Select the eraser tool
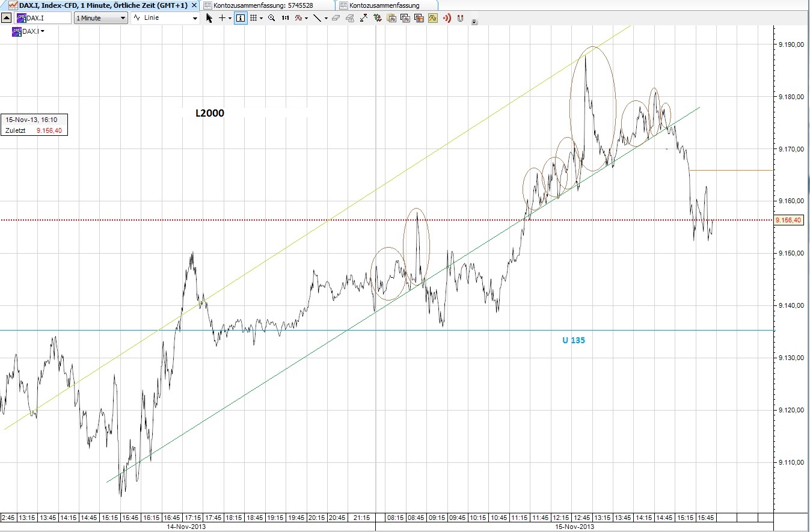 click(336, 18)
